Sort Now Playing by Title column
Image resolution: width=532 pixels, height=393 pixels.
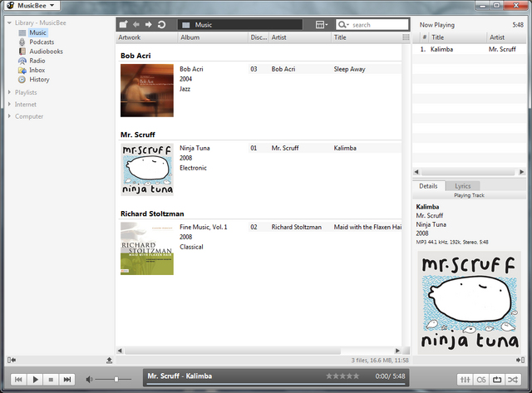(458, 37)
